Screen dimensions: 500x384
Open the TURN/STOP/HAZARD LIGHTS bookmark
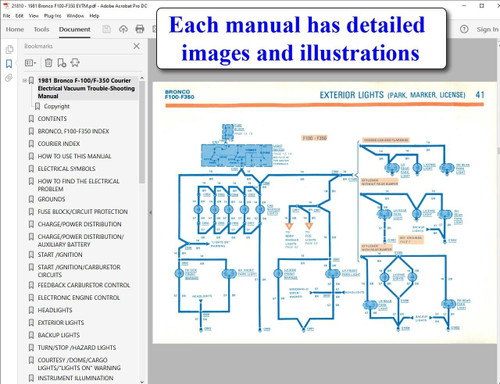click(x=77, y=348)
